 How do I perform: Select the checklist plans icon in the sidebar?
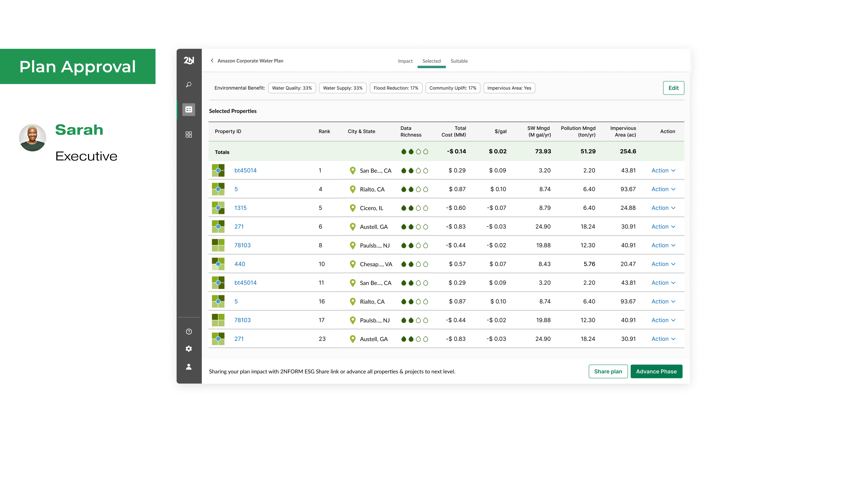[189, 109]
